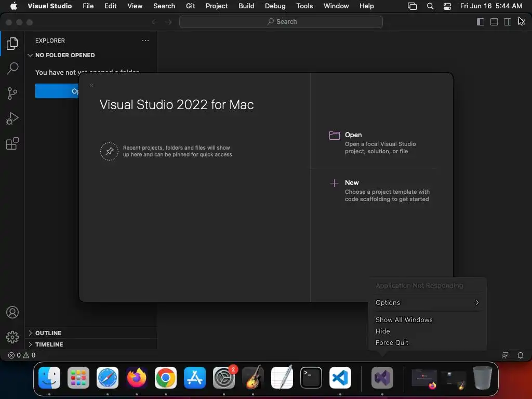Image resolution: width=532 pixels, height=399 pixels.
Task: Toggle the bottom panel layout icon
Action: tap(494, 22)
